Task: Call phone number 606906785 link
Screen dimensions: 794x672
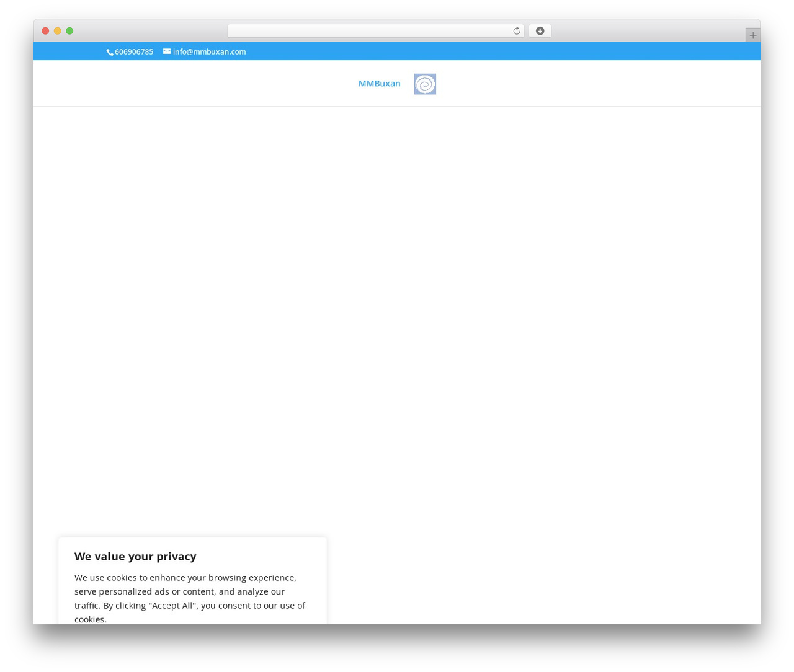Action: [134, 52]
